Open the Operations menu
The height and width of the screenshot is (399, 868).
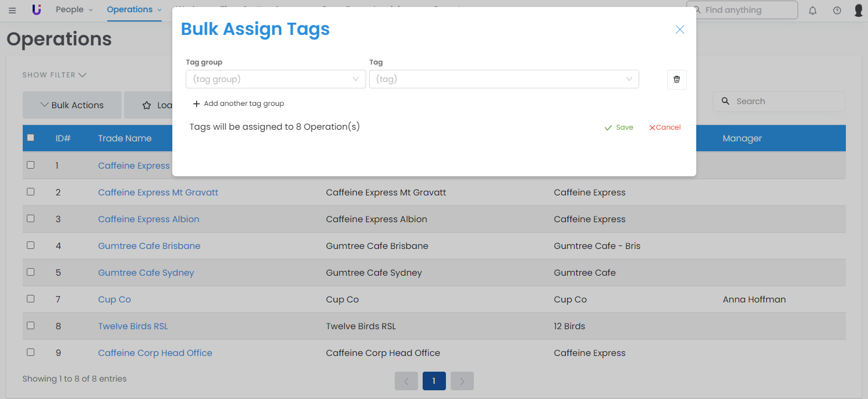(134, 10)
